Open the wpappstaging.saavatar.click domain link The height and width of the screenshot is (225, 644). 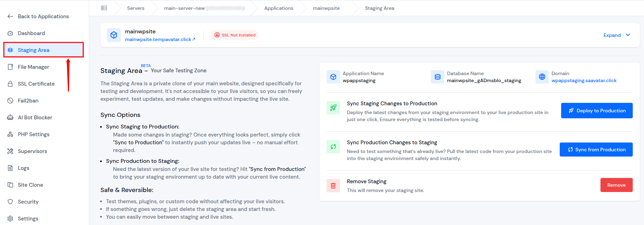pyautogui.click(x=584, y=80)
